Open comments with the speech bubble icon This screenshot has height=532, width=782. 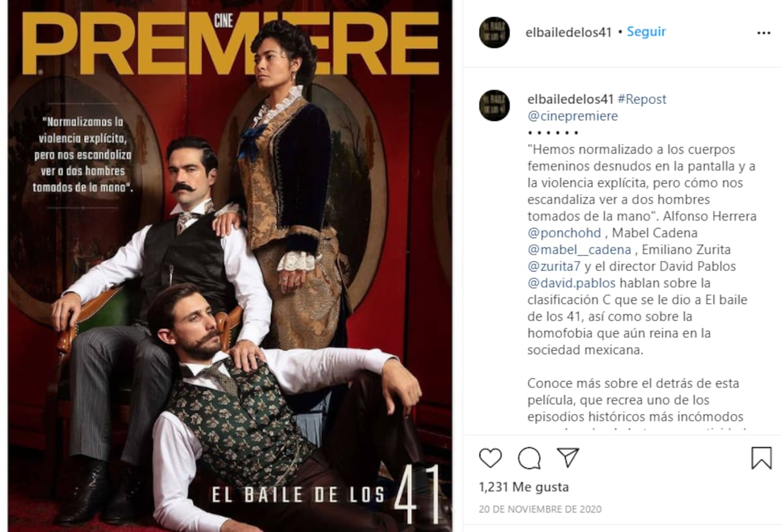[x=529, y=458]
